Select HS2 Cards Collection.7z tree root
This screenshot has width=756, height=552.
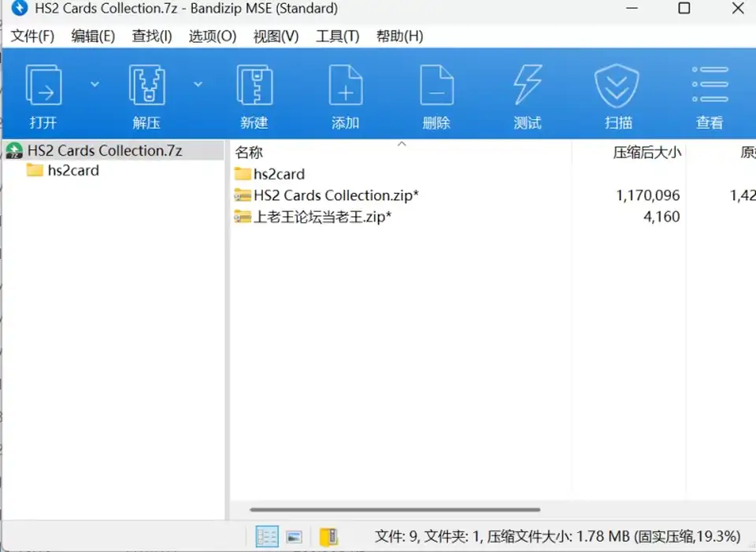tap(113, 150)
